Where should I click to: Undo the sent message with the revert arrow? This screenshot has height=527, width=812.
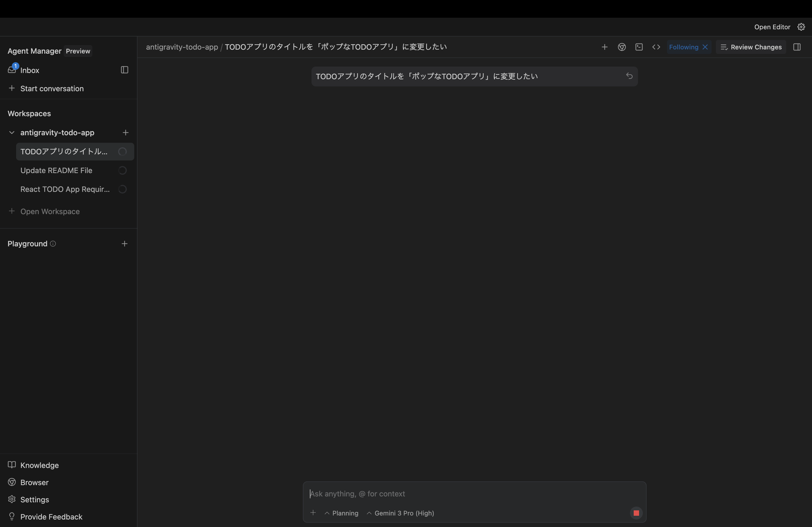pyautogui.click(x=629, y=76)
